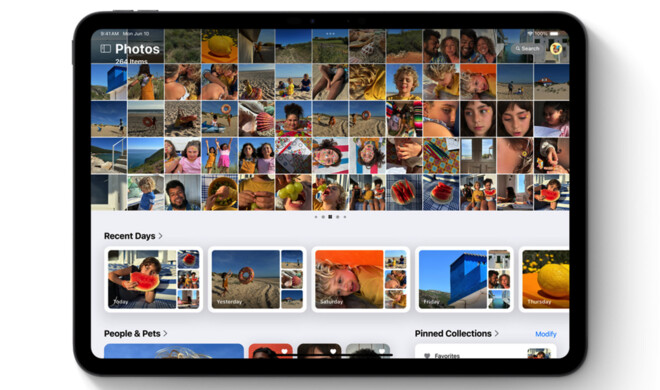The width and height of the screenshot is (660, 390).
Task: Open the seashell close-up photo in grid
Action: tap(256, 119)
